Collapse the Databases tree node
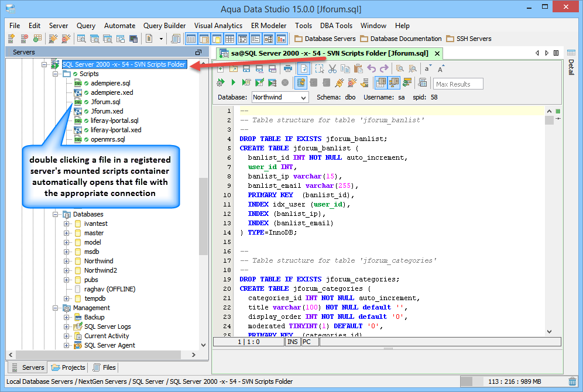The height and width of the screenshot is (392, 583). (x=56, y=214)
